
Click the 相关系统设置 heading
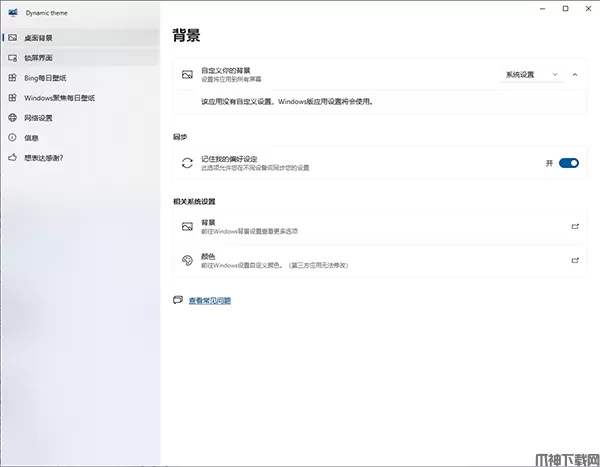pos(194,201)
